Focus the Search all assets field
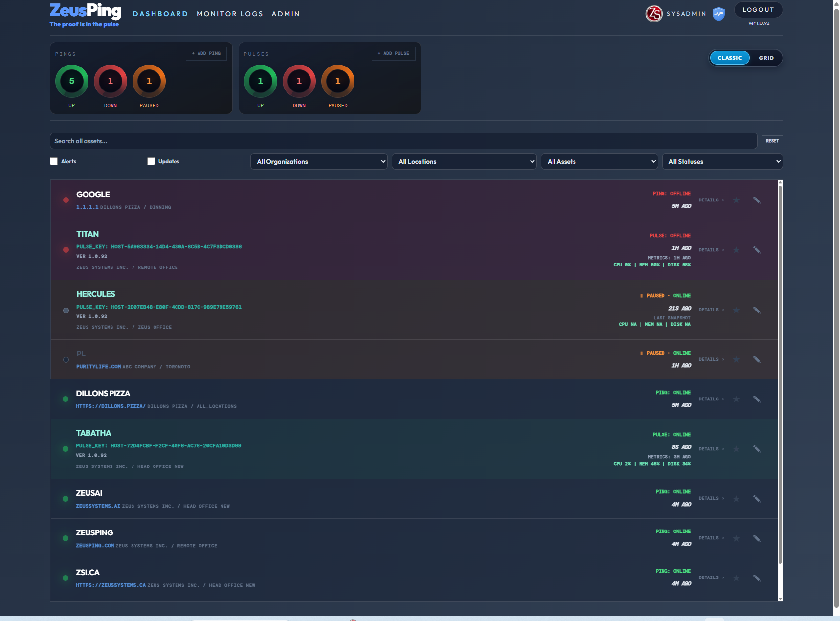The image size is (840, 621). pyautogui.click(x=403, y=141)
